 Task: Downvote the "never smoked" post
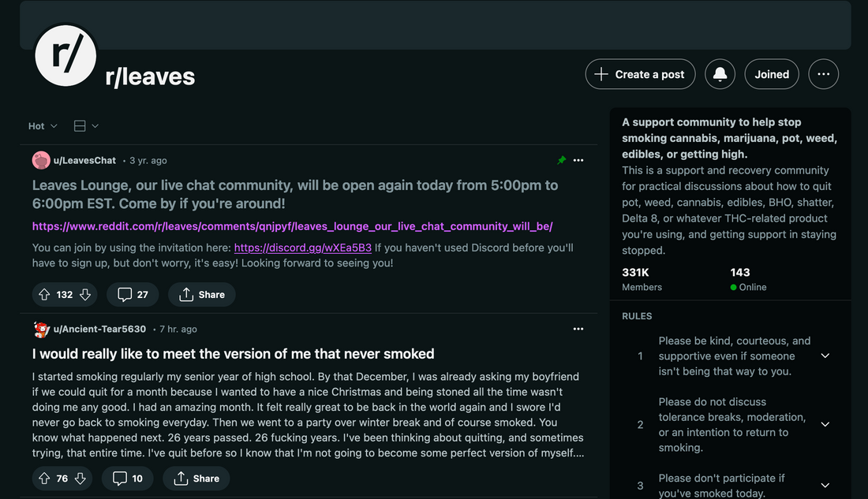pyautogui.click(x=79, y=478)
